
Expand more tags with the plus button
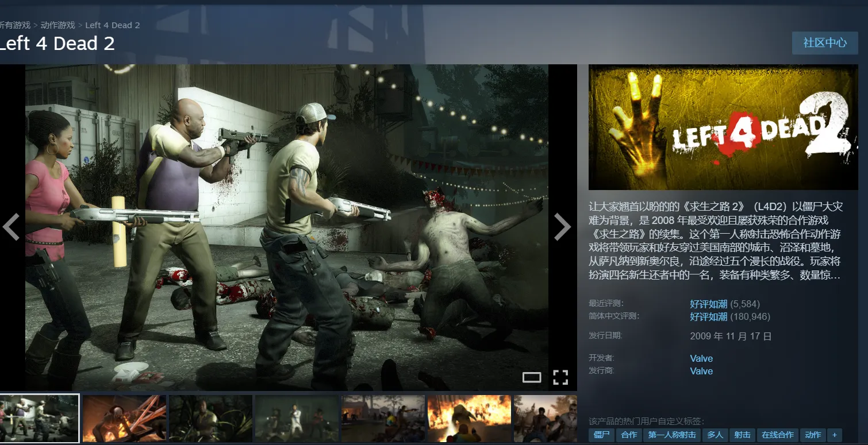[834, 435]
